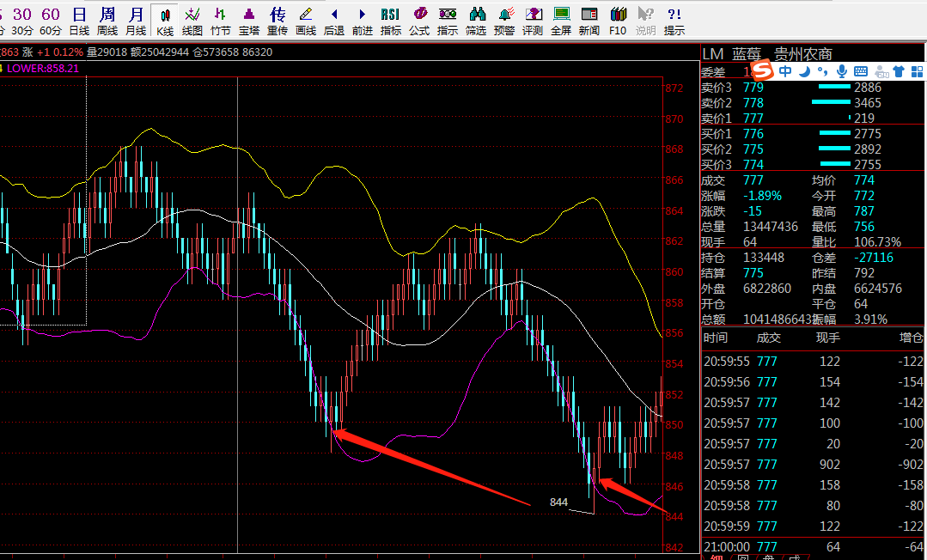Toggle Sogou punctuation mode icon
927x560 pixels.
coord(822,71)
